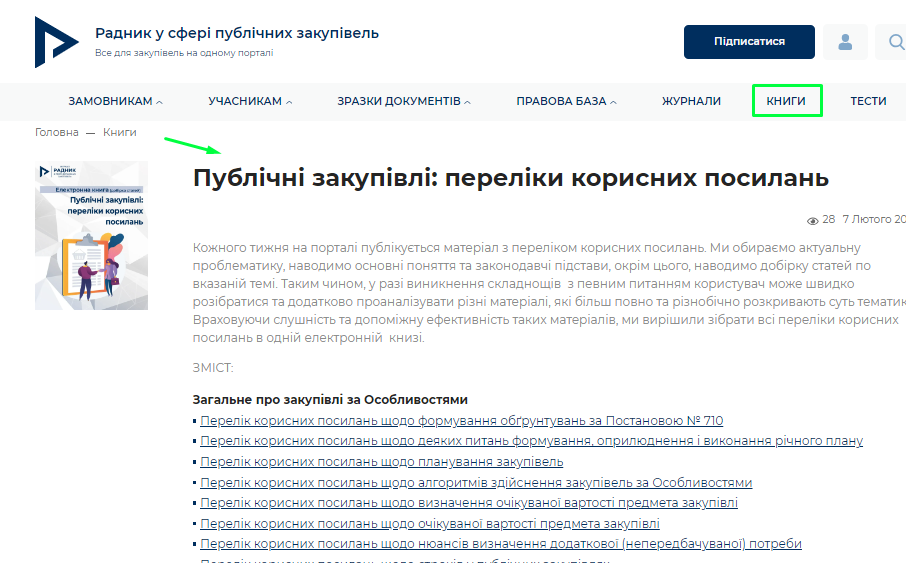Open the user account profile icon
Viewport: 906px width, 563px height.
tap(845, 42)
